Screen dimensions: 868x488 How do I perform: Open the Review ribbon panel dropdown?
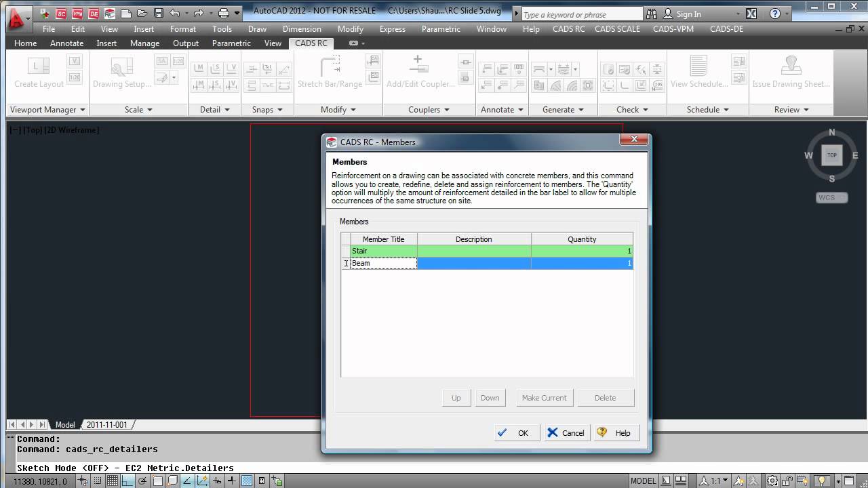pos(791,110)
